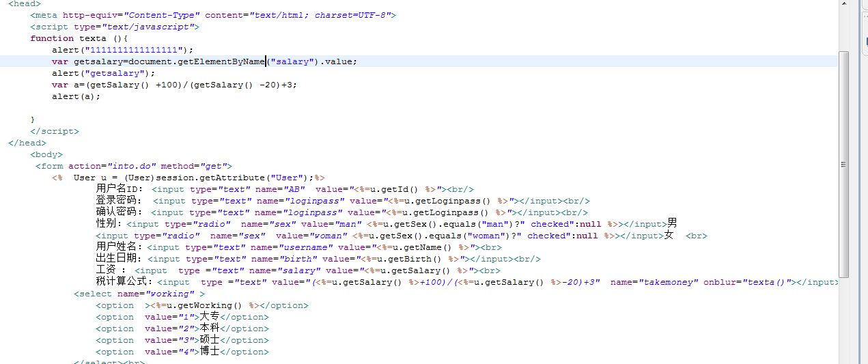868x364 pixels.
Task: Click the 女 character after the radio input
Action: click(669, 235)
